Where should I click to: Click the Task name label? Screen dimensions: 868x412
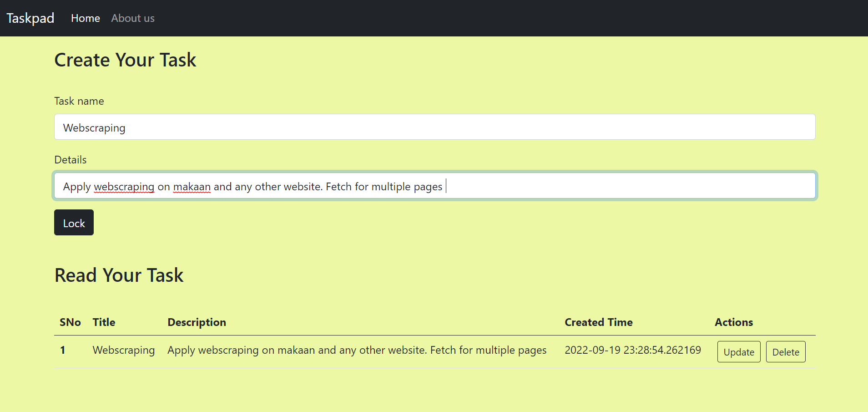click(x=79, y=101)
